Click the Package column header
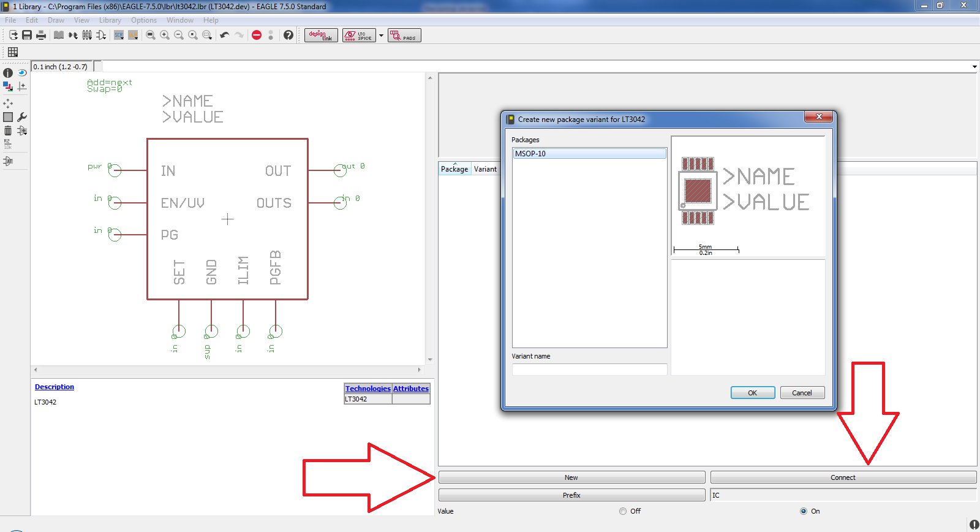This screenshot has width=980, height=532. click(454, 169)
